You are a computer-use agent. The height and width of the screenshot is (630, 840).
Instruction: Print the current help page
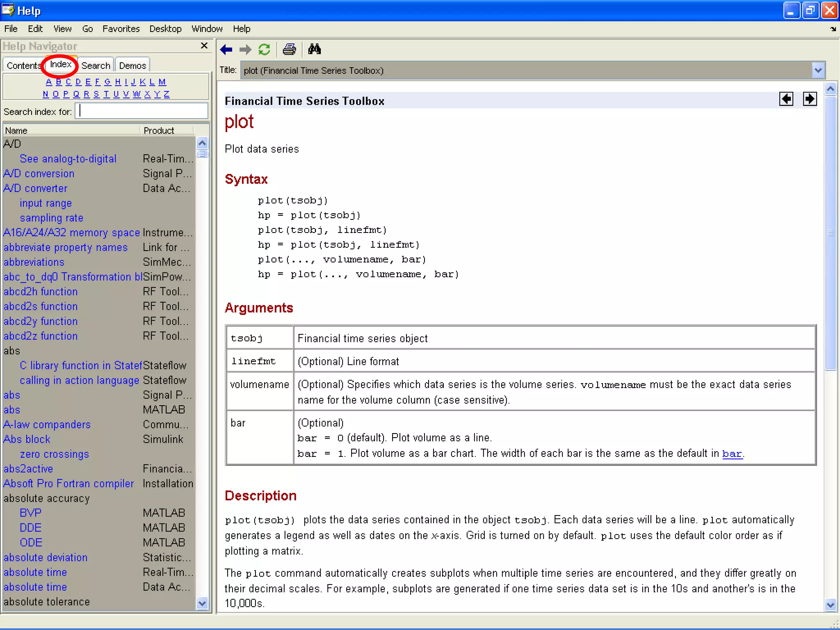point(290,50)
